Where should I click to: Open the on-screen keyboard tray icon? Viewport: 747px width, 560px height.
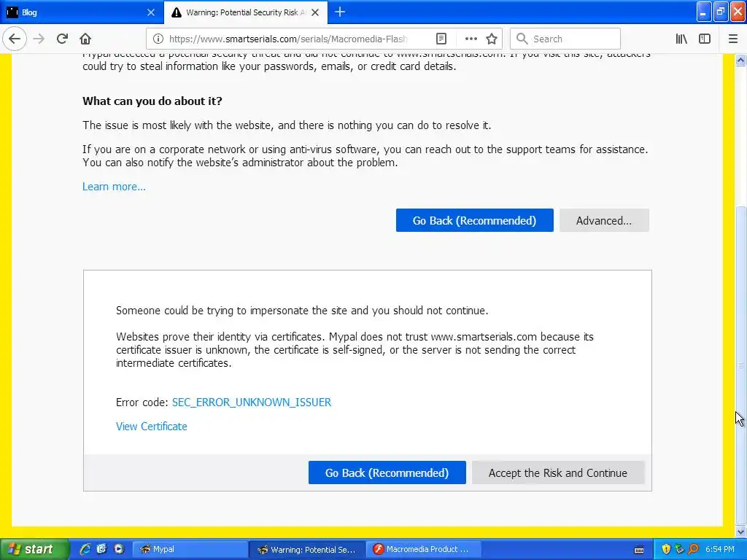[x=639, y=550]
